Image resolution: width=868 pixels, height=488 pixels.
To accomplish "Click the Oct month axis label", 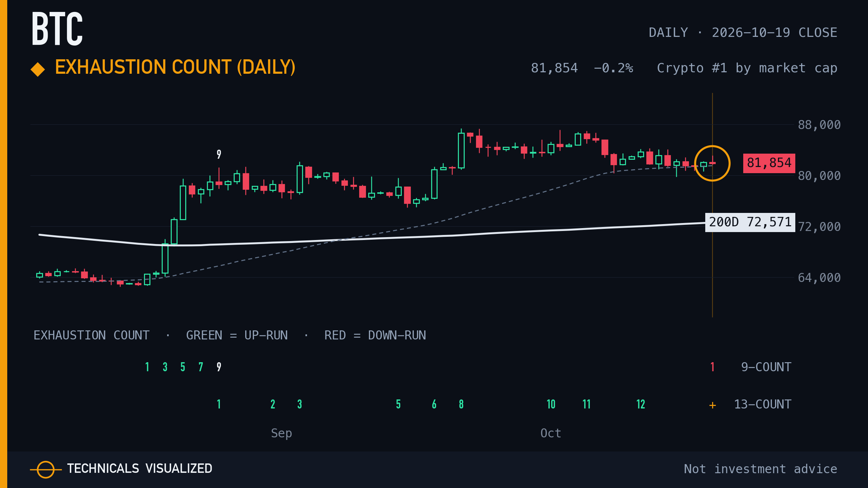I will click(550, 433).
